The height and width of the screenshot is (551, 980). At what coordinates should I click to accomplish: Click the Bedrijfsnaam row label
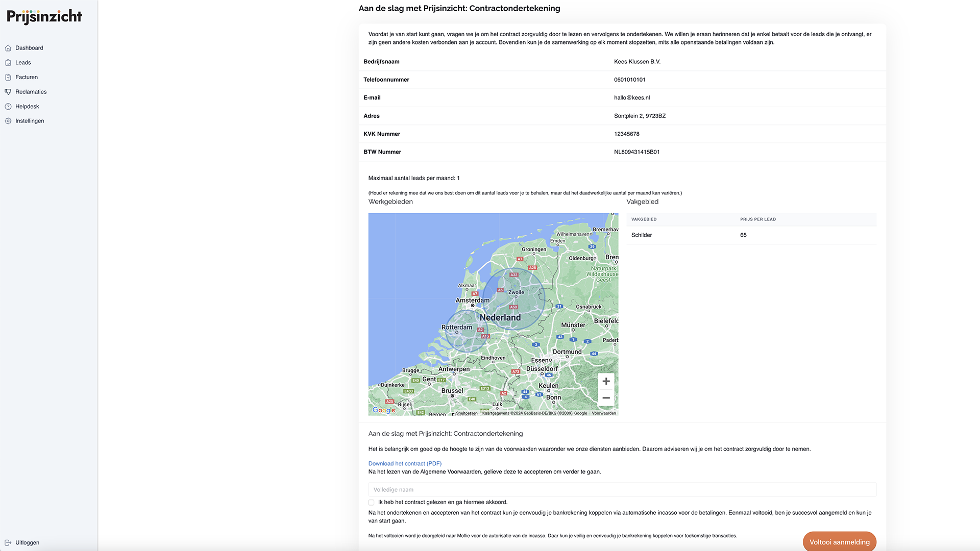(381, 62)
